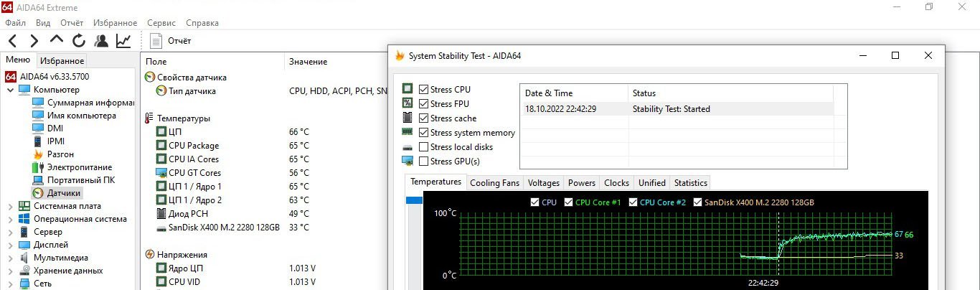Refresh using the circular arrow toolbar icon
980x290 pixels.
[x=79, y=41]
